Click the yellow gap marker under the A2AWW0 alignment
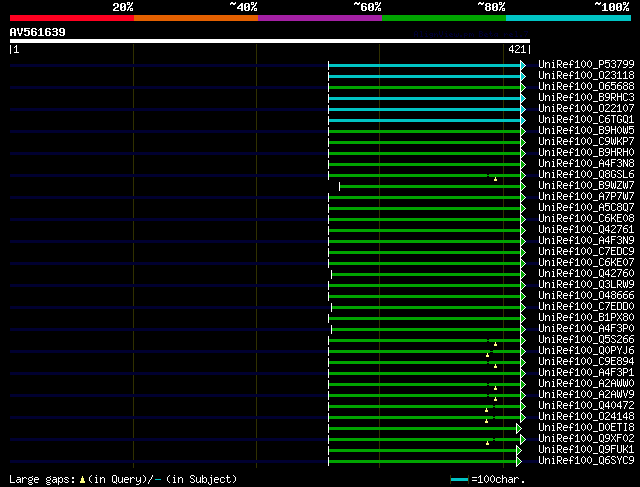 pyautogui.click(x=496, y=388)
